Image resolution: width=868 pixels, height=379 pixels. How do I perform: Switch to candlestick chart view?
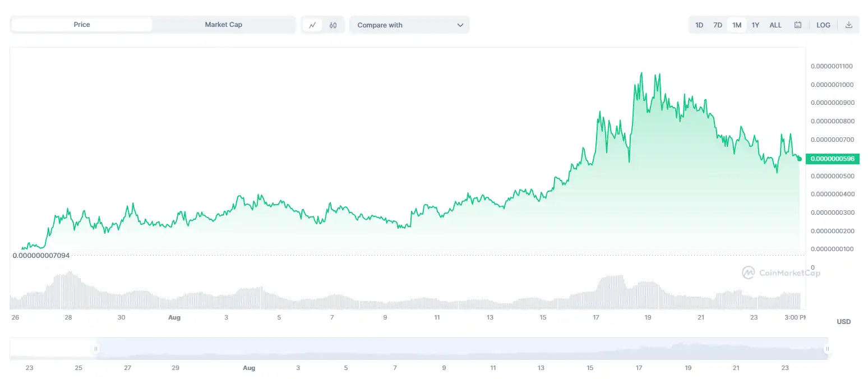coord(333,25)
